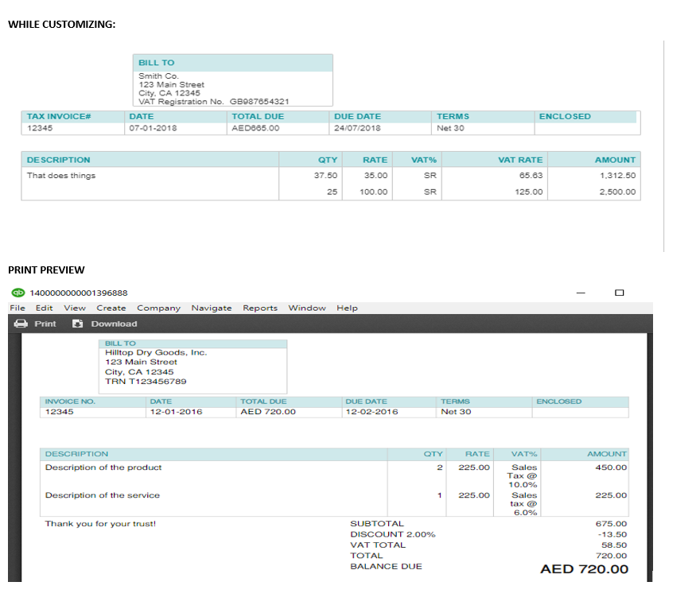Click the 12-01-2016 invoice date
Image resolution: width=700 pixels, height=609 pixels.
[176, 412]
